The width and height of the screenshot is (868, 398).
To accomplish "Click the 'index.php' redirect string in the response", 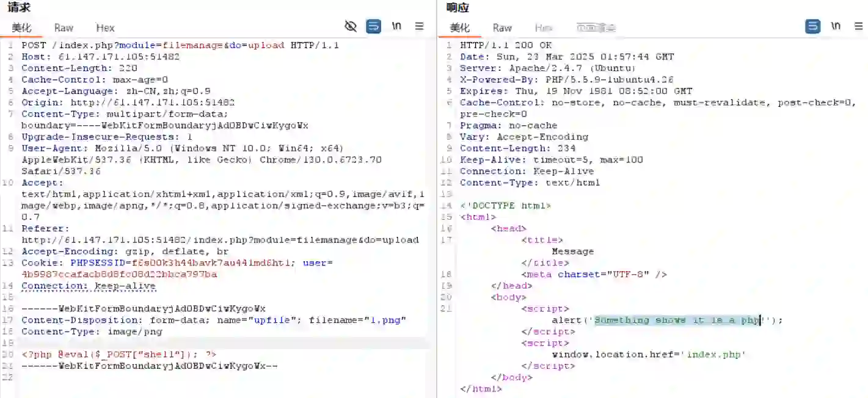I will (x=716, y=354).
